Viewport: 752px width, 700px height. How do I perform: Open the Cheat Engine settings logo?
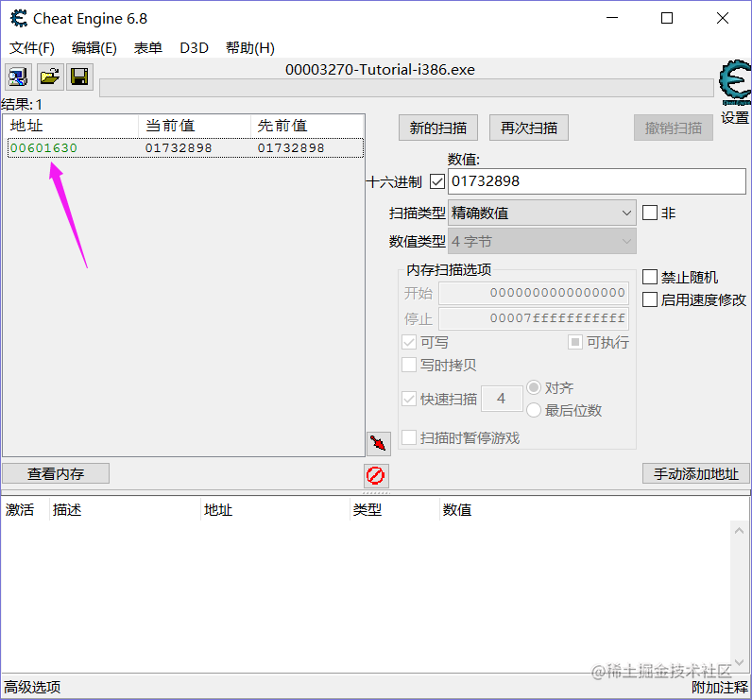pyautogui.click(x=735, y=82)
